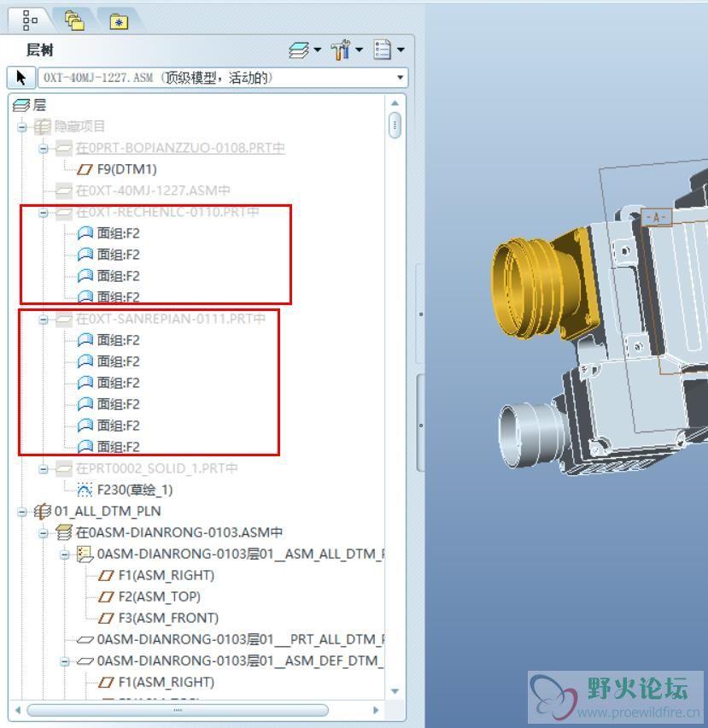Click the -A- datum tag in viewport
708x728 pixels.
(656, 216)
